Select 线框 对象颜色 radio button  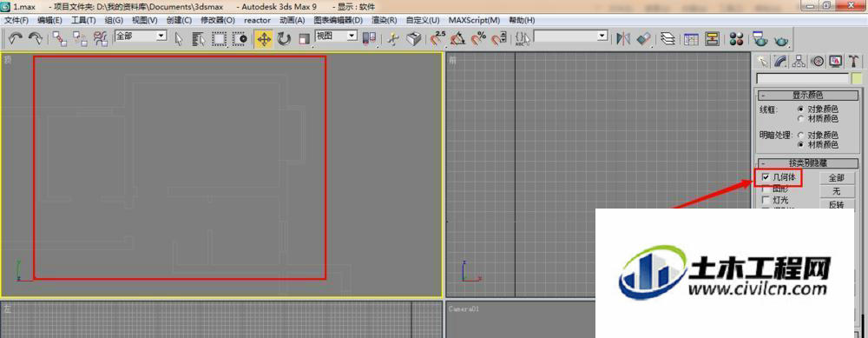800,109
